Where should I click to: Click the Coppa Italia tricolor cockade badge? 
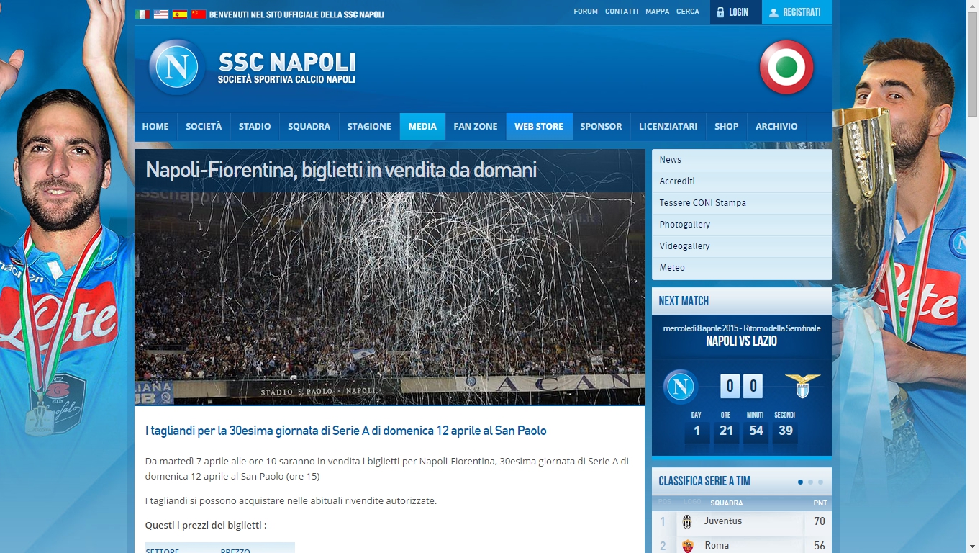pos(786,67)
